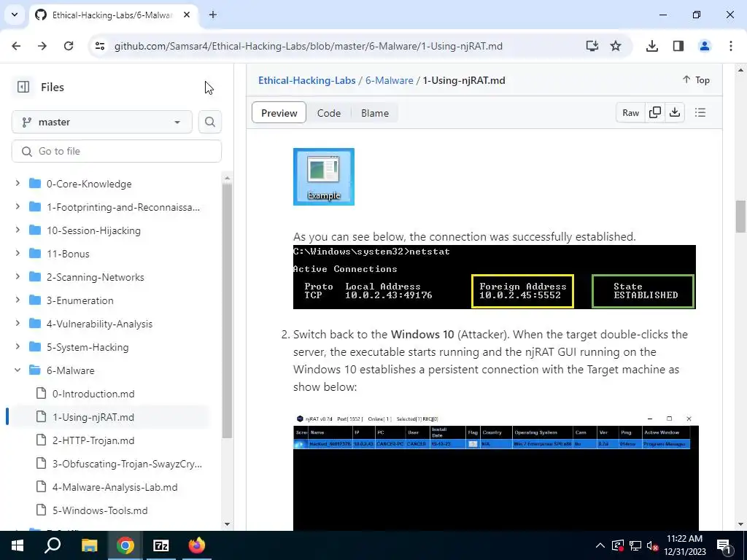
Task: Open the njRAT GUI screenshot
Action: coord(496,472)
